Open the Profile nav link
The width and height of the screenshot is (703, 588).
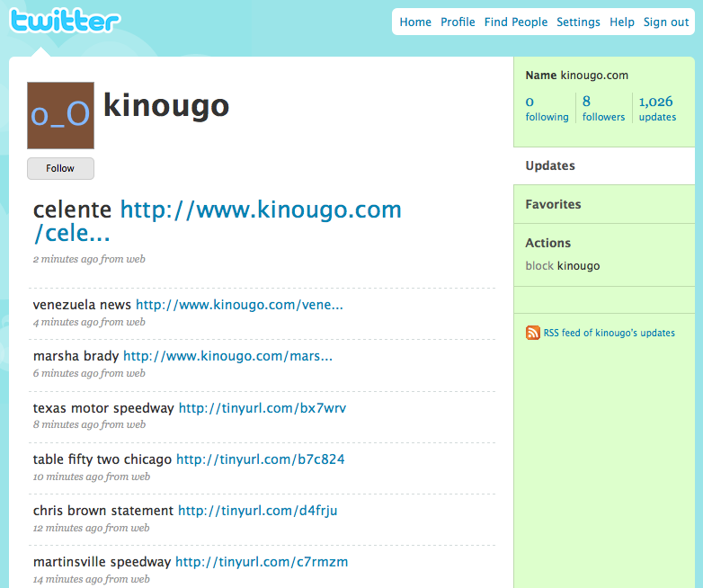click(x=458, y=22)
